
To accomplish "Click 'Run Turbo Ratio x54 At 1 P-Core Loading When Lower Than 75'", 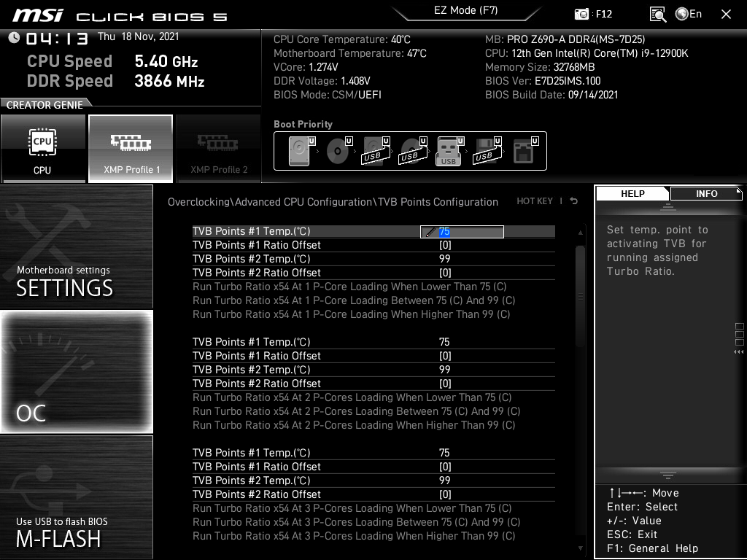I will [x=349, y=286].
